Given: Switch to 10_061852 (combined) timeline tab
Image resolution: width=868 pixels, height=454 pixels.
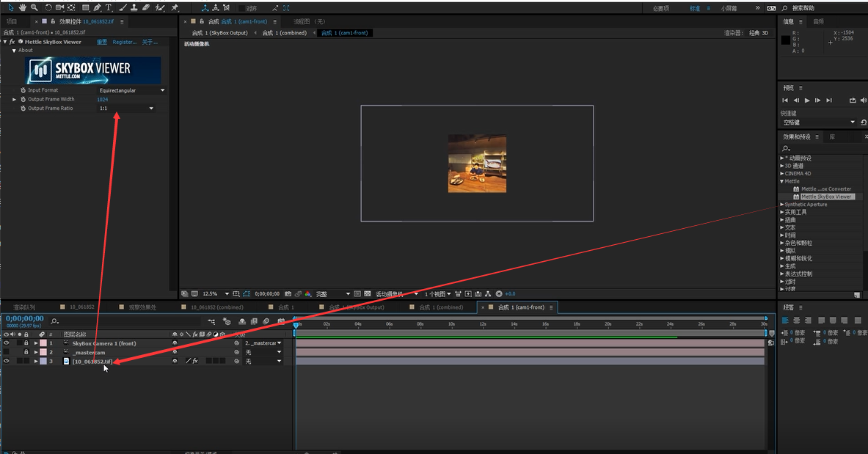Looking at the screenshot, I should (x=216, y=307).
